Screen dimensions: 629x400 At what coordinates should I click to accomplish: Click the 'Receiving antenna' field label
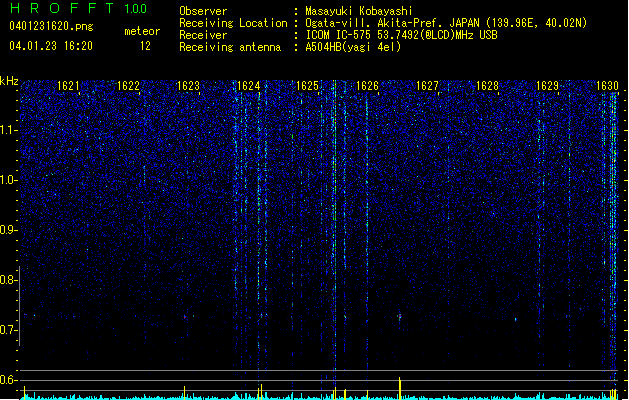point(230,47)
